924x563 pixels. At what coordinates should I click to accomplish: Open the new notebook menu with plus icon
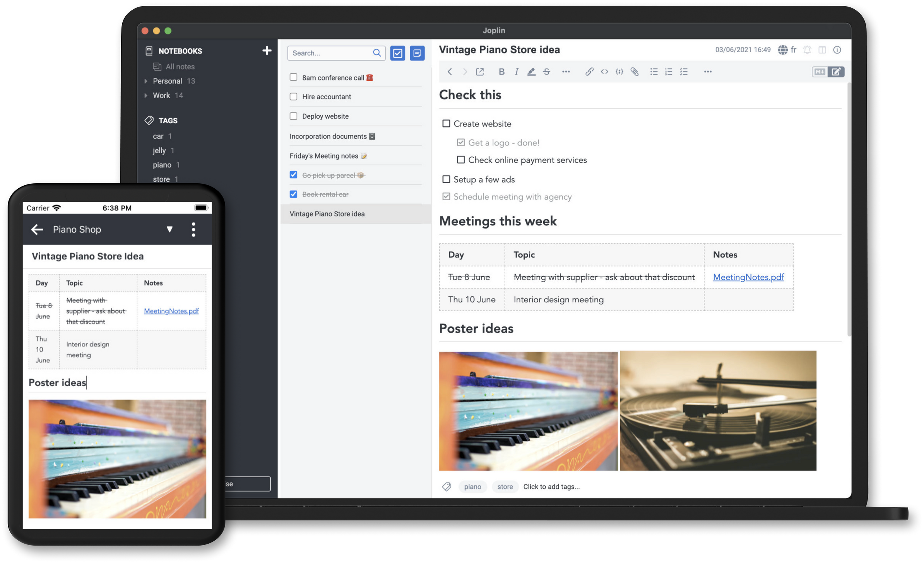click(x=267, y=51)
